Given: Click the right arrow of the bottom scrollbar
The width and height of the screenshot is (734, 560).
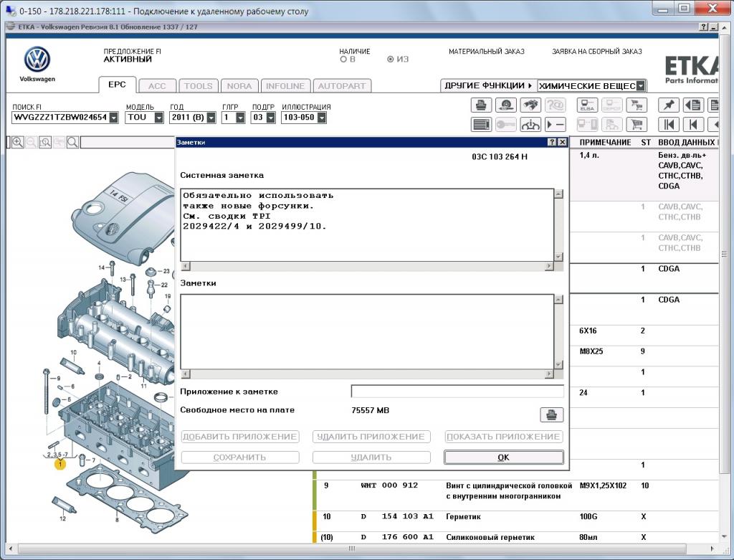Looking at the screenshot, I should (712, 549).
